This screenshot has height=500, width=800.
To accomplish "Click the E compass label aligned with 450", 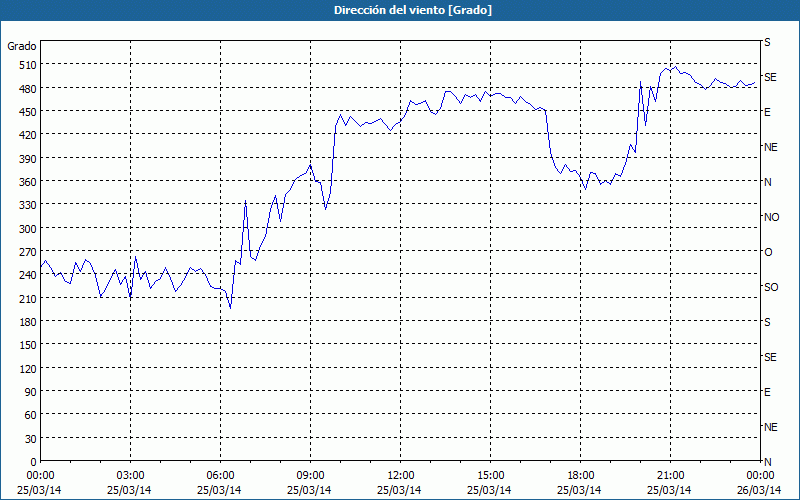I will tap(767, 112).
